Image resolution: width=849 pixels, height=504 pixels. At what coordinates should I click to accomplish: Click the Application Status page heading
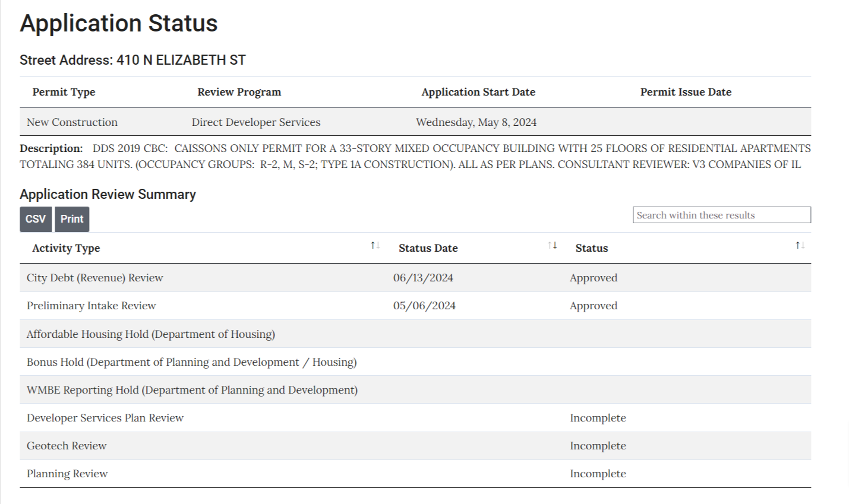tap(119, 23)
